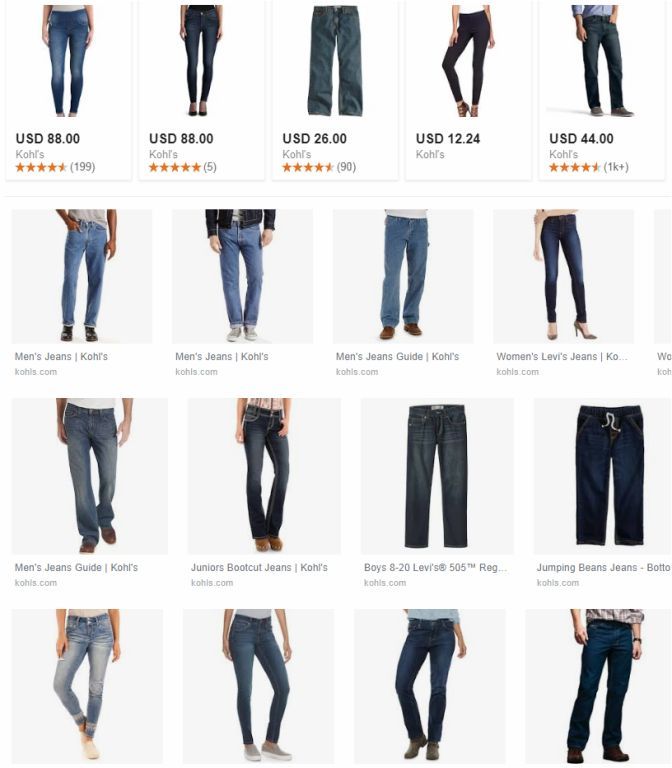Open Men's Jeans Guide | Kohl's in the first image row
672x768 pixels.
pos(397,357)
